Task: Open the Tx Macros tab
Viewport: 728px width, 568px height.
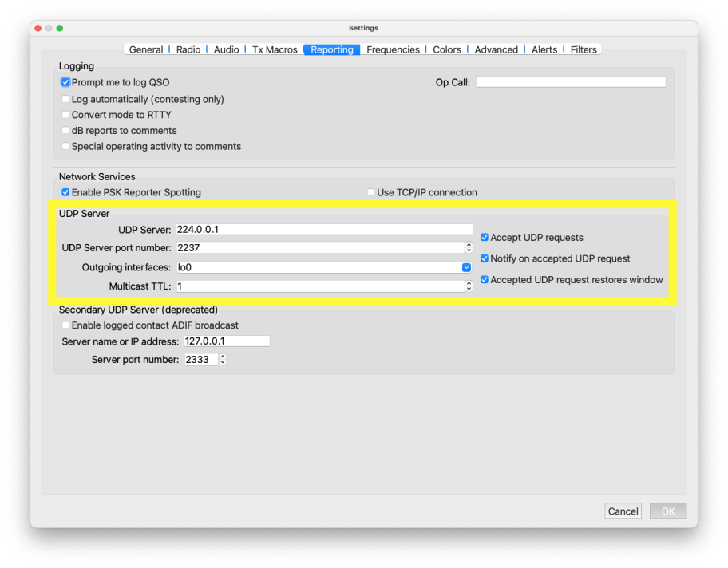Action: (x=275, y=49)
